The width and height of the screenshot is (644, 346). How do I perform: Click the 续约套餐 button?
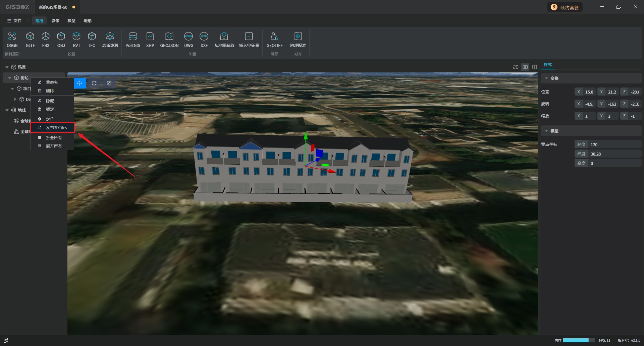click(x=565, y=7)
